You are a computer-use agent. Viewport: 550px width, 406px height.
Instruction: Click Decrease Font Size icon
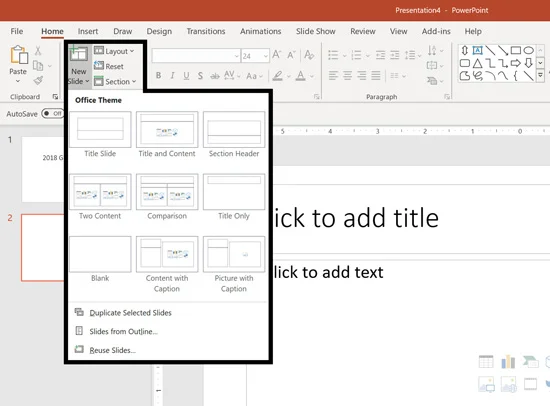click(x=291, y=55)
